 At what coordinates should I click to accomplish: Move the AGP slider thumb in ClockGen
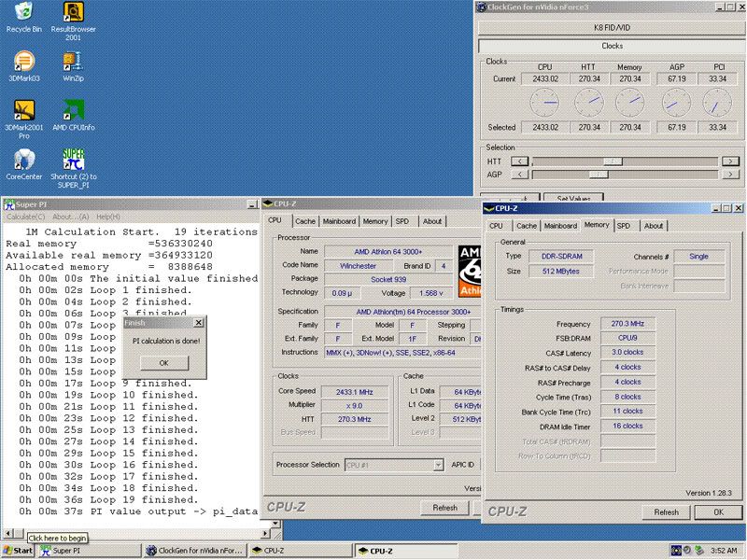pos(599,175)
